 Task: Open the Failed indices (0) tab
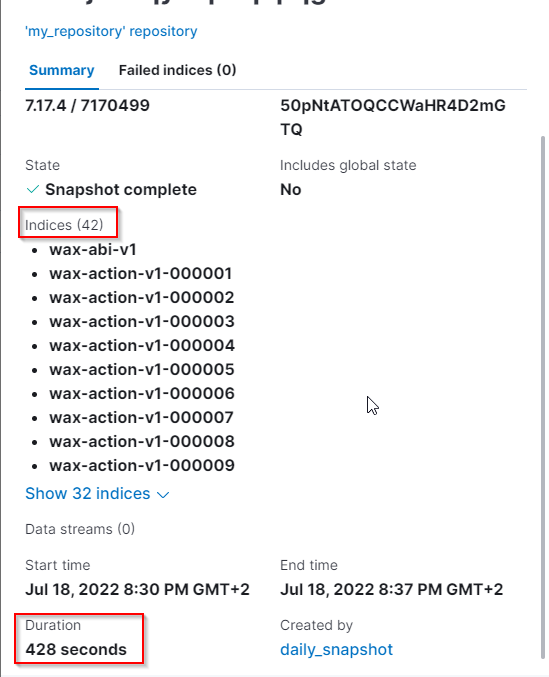(177, 70)
